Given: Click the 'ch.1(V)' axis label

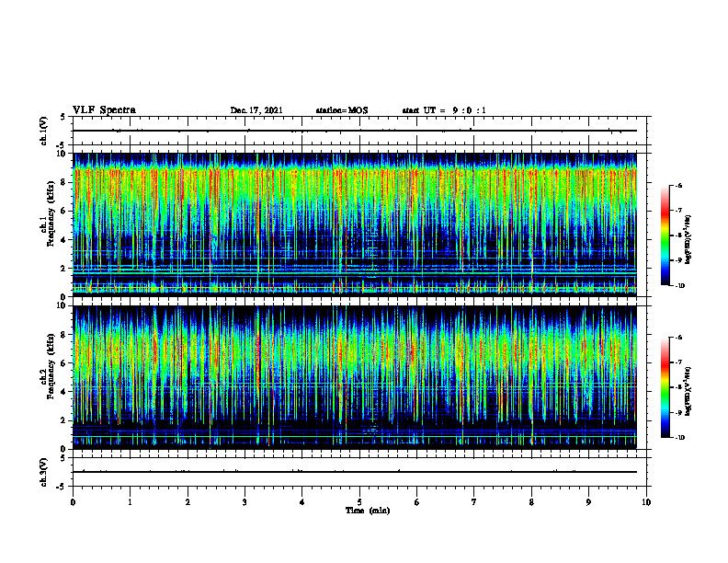Looking at the screenshot, I should (x=44, y=131).
